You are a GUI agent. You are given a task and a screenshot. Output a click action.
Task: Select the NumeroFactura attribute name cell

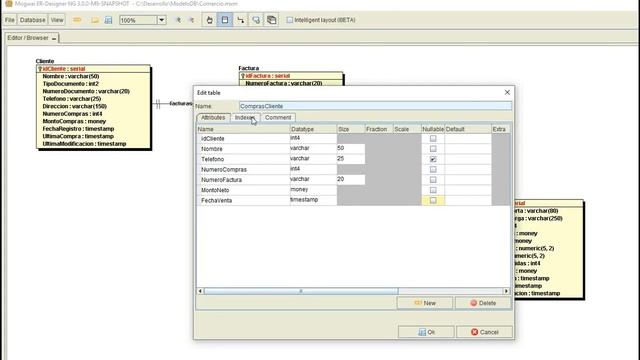click(x=243, y=180)
